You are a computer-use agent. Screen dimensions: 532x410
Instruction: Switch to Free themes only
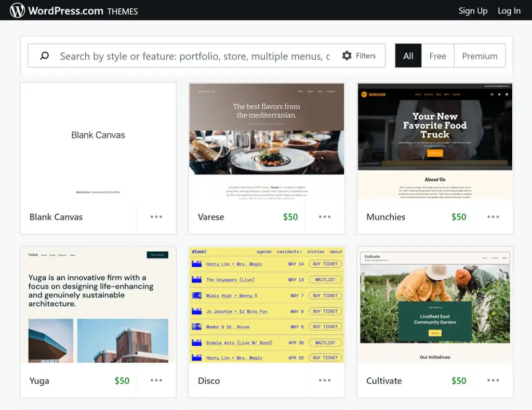(x=437, y=56)
